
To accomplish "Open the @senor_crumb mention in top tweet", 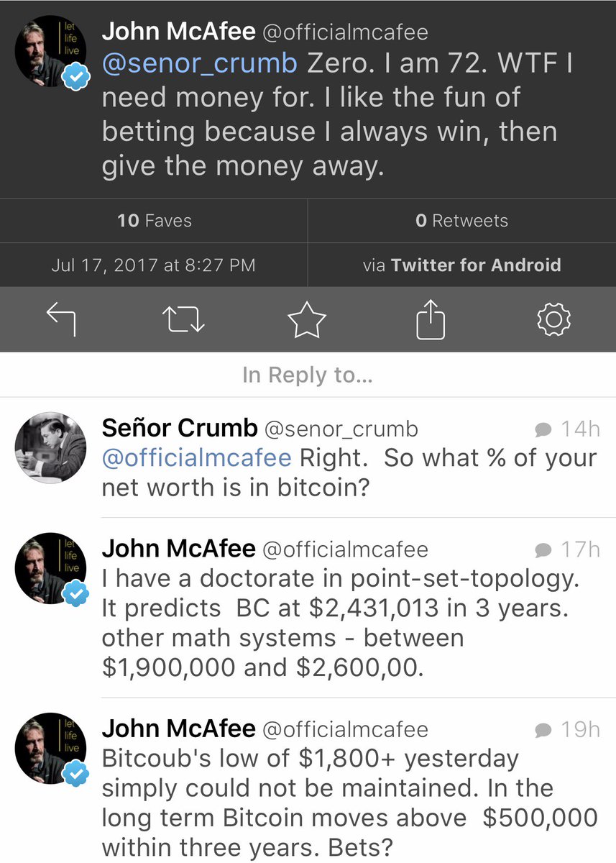I will pyautogui.click(x=199, y=63).
